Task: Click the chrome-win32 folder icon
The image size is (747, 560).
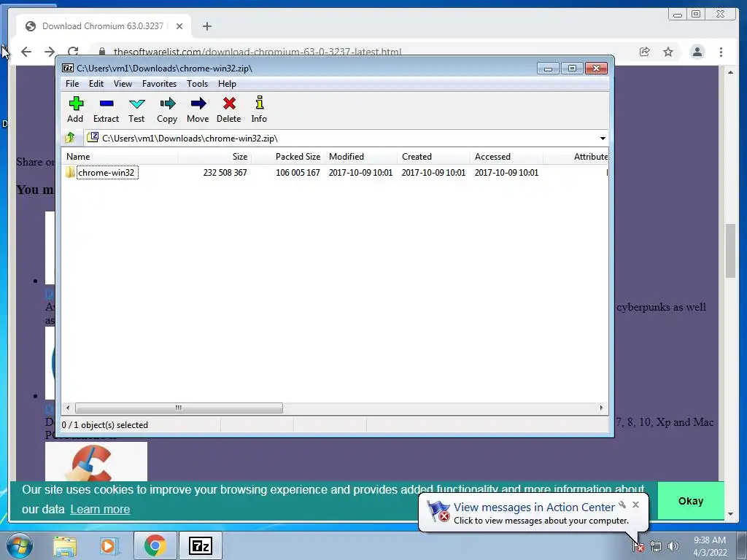Action: tap(70, 172)
